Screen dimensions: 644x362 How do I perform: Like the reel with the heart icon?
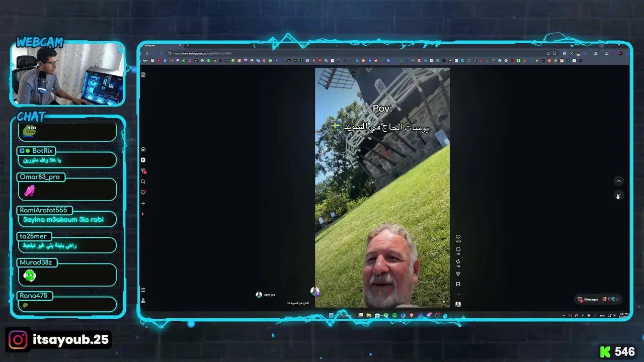point(458,237)
